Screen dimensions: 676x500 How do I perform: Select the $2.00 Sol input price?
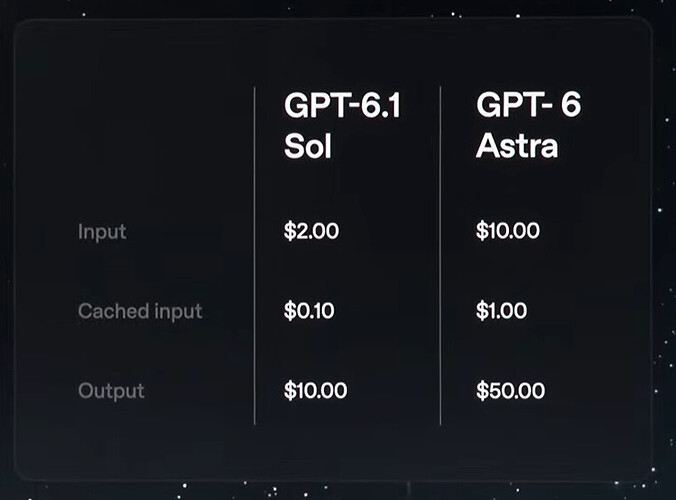tap(311, 231)
